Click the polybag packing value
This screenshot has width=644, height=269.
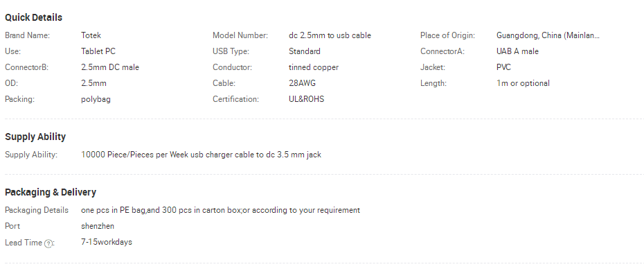pos(96,99)
